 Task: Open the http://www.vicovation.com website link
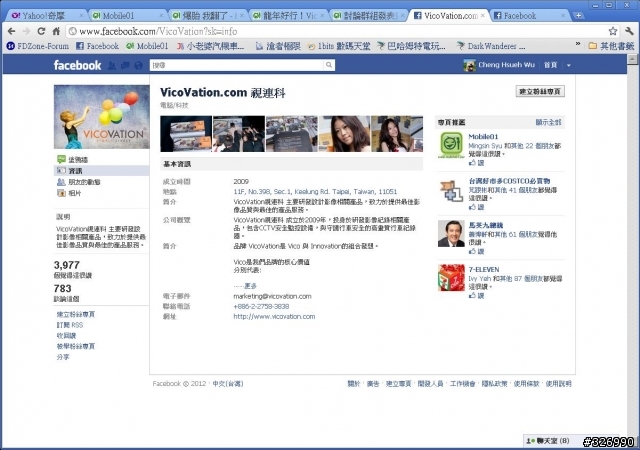point(274,316)
